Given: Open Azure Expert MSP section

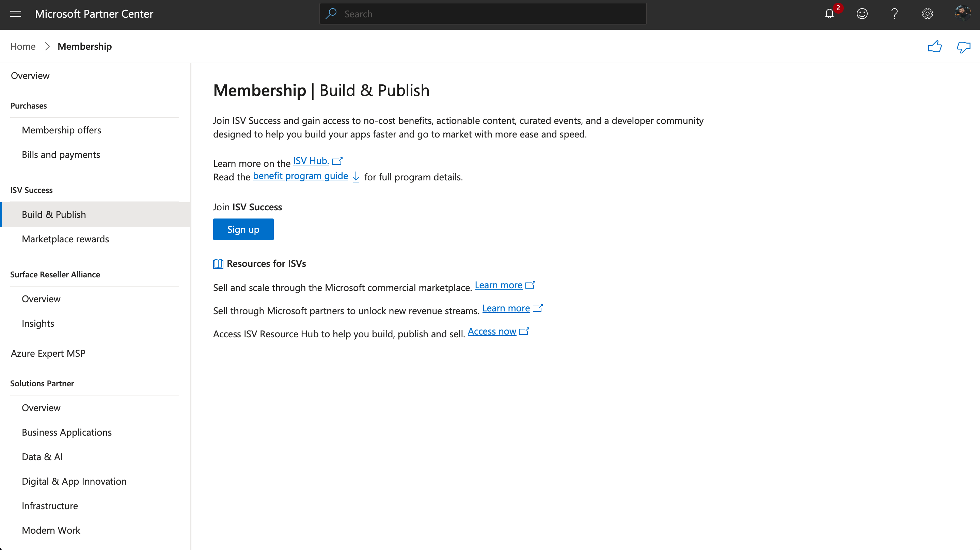Looking at the screenshot, I should (48, 353).
